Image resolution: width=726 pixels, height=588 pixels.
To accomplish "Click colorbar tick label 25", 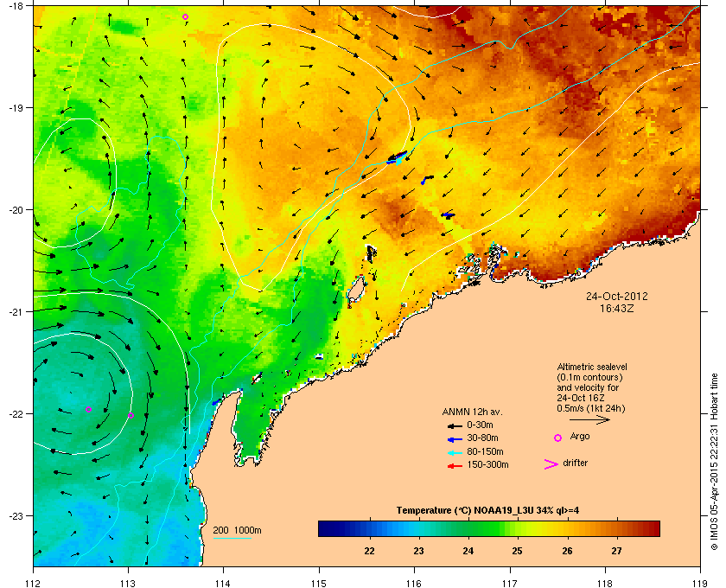I will [517, 551].
